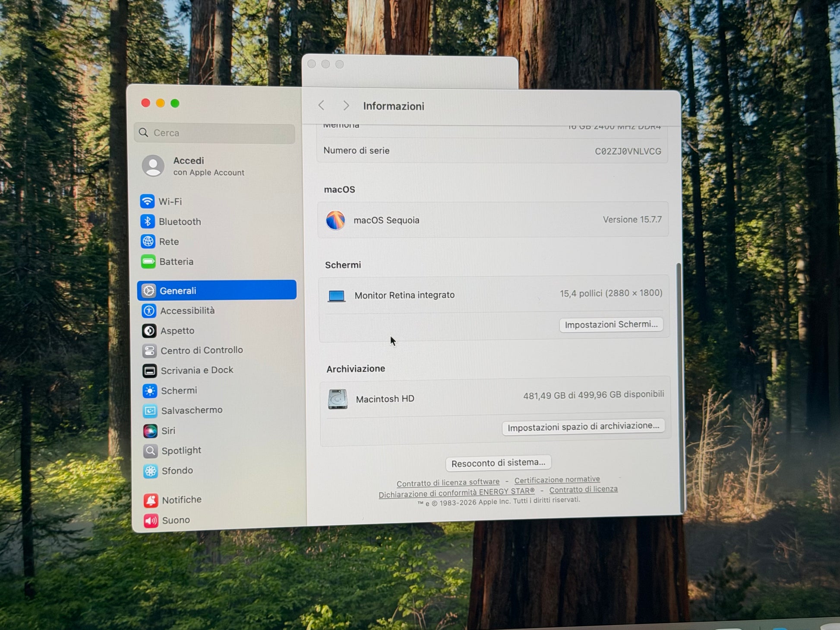Screen dimensions: 840x630
Task: Select the Batteria battery icon
Action: click(x=148, y=261)
